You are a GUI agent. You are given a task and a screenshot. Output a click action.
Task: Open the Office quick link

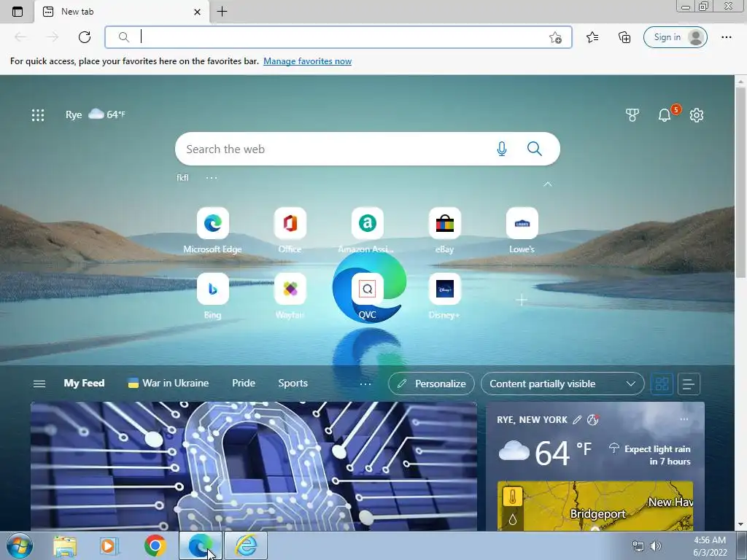click(x=290, y=230)
